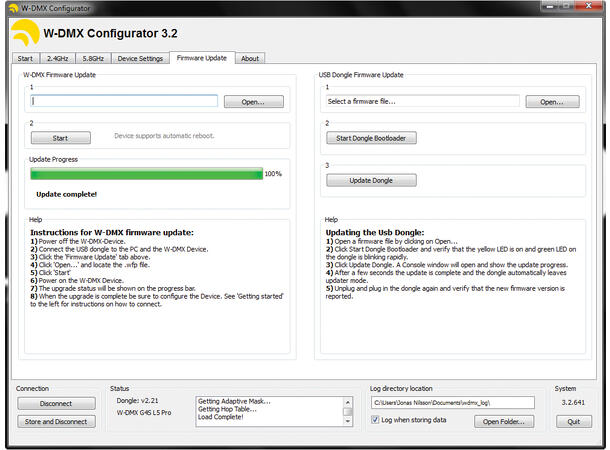Viewport: 610px width, 450px height.
Task: Click the yellow W-DMX Configurator logo
Action: click(25, 35)
